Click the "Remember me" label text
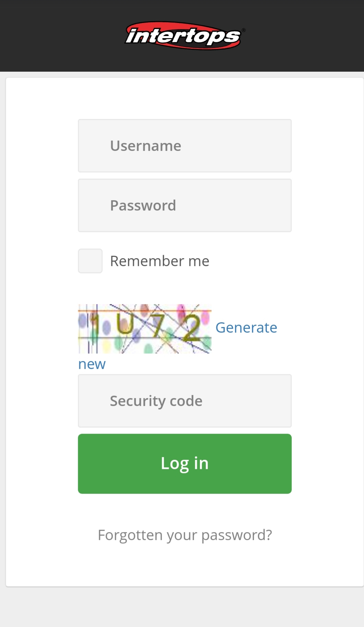The height and width of the screenshot is (627, 364). click(160, 261)
